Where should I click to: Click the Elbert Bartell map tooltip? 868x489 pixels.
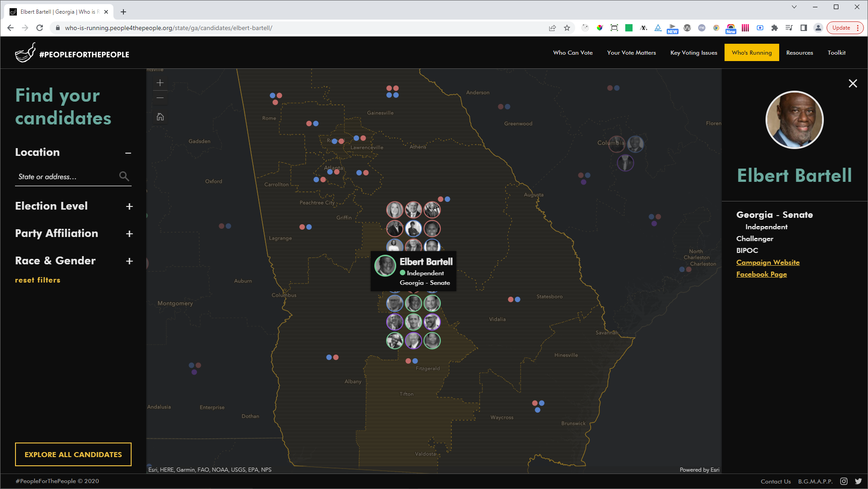click(414, 271)
